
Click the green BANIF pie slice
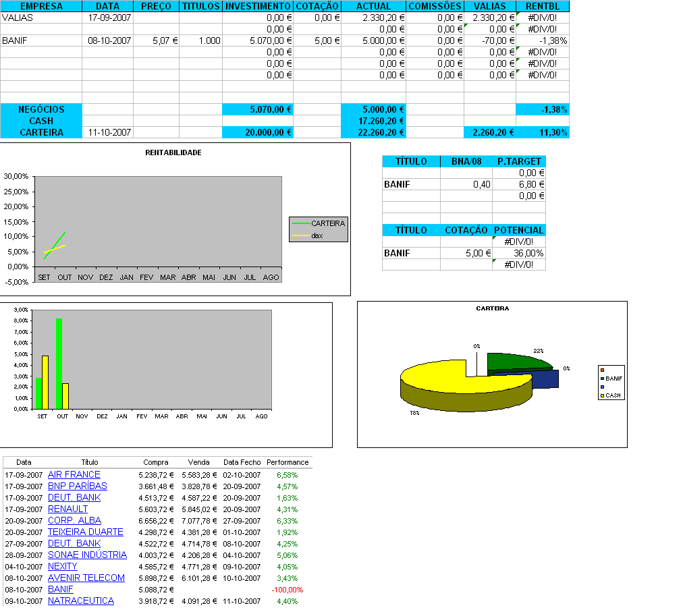(x=514, y=362)
